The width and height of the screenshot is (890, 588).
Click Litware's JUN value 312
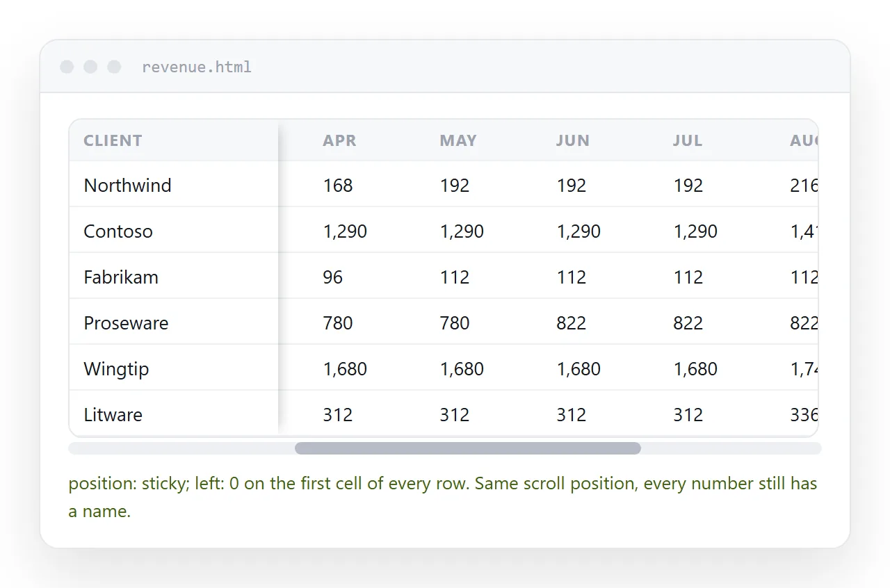coord(572,415)
